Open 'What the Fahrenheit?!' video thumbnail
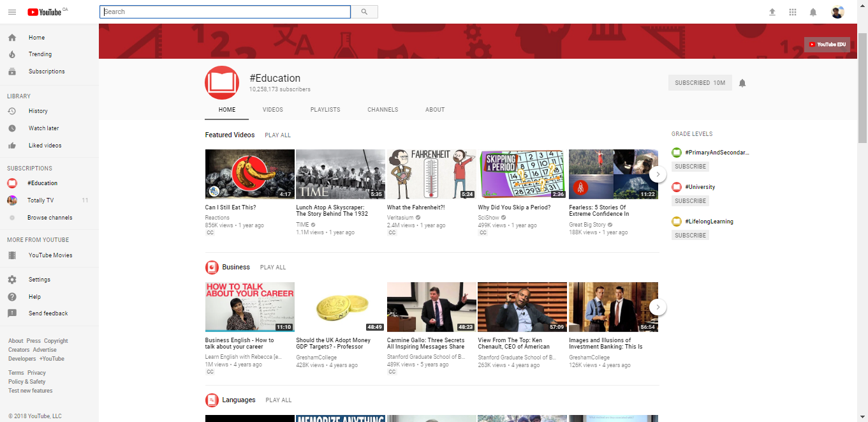868x422 pixels. click(x=432, y=174)
